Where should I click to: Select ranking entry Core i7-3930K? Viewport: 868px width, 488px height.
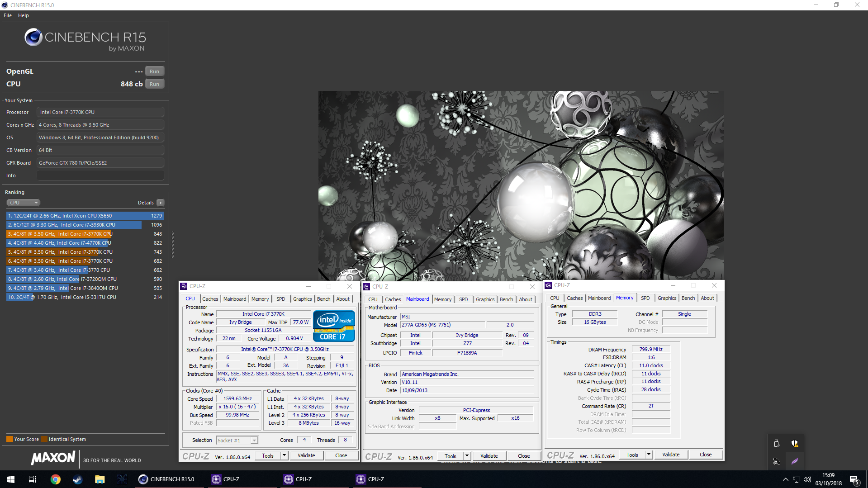coord(85,225)
